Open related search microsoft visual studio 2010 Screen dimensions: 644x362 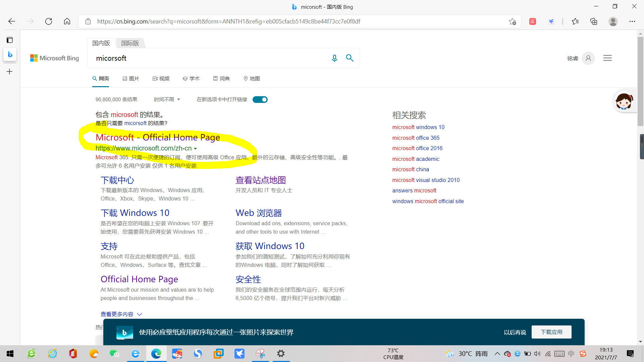426,180
